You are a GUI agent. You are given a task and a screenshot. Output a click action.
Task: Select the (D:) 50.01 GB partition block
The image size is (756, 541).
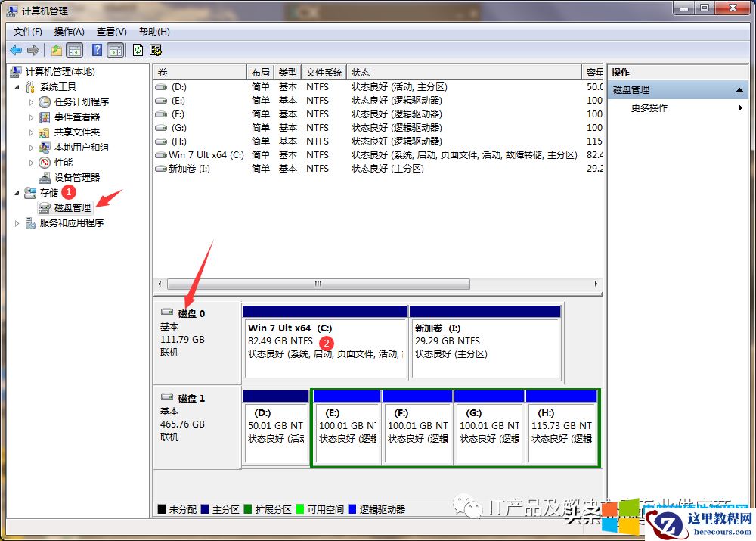coord(276,428)
